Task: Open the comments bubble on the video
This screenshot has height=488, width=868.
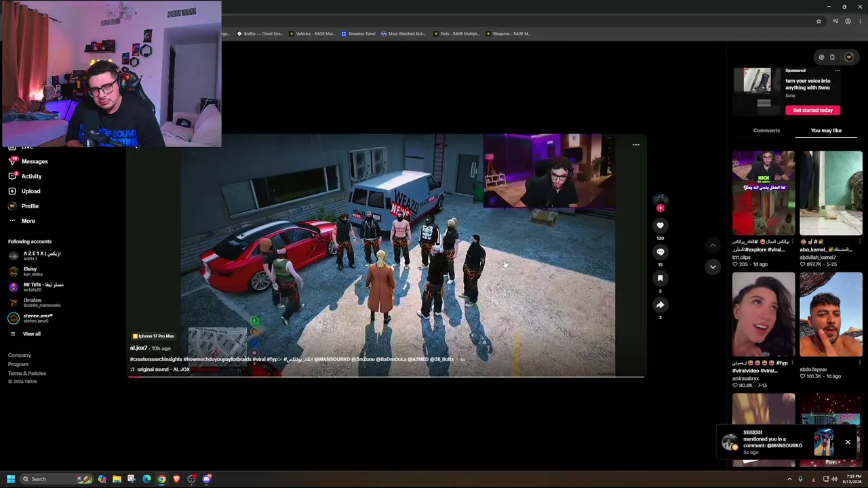Action: [x=660, y=252]
